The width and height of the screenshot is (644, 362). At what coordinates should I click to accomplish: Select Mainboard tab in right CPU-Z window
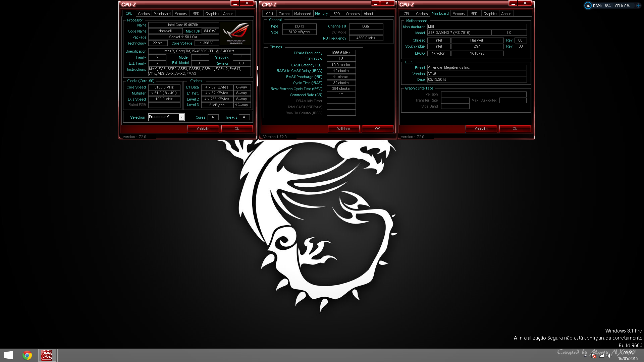click(440, 13)
